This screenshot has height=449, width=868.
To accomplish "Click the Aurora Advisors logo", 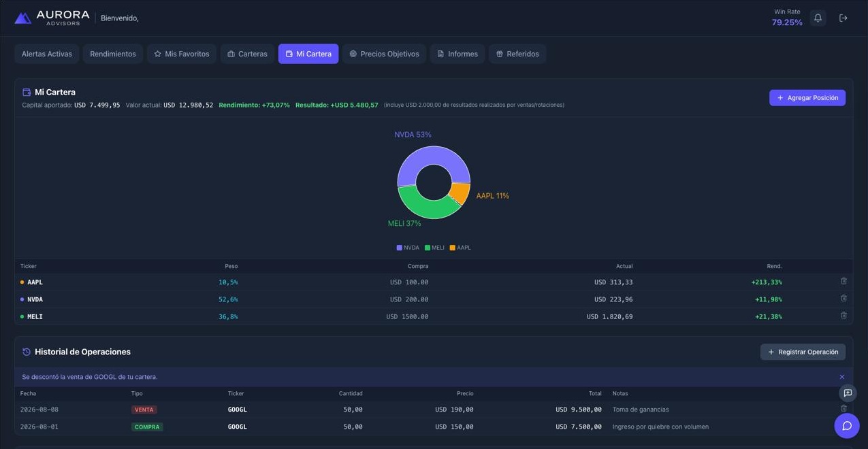I will [x=52, y=18].
